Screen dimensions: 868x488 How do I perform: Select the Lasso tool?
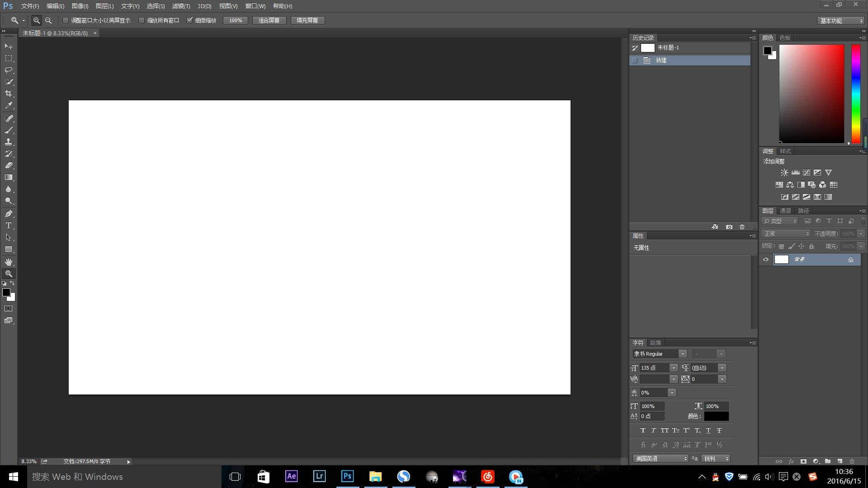pos(9,70)
